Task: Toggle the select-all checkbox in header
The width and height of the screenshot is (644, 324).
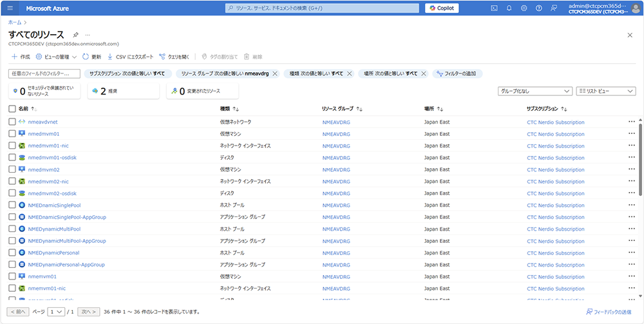Action: pyautogui.click(x=12, y=109)
